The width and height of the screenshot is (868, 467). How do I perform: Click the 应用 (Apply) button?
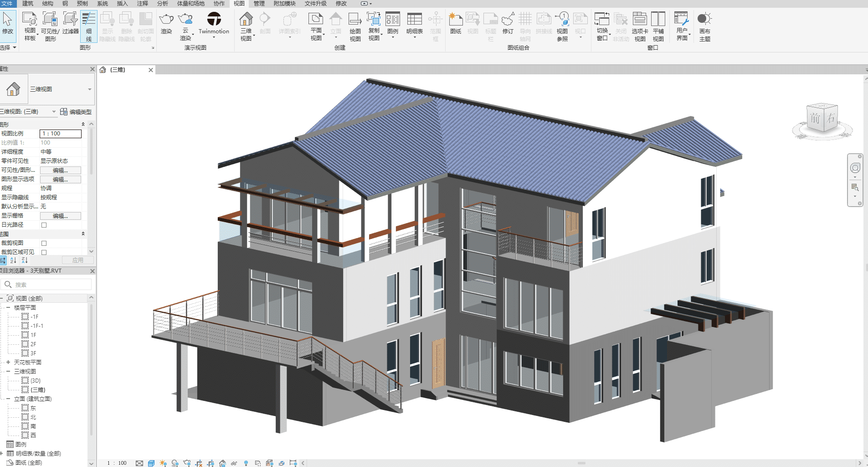(77, 260)
